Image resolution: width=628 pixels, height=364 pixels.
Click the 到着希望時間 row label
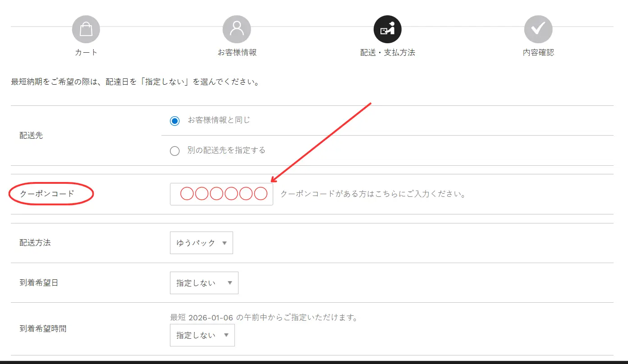[42, 329]
